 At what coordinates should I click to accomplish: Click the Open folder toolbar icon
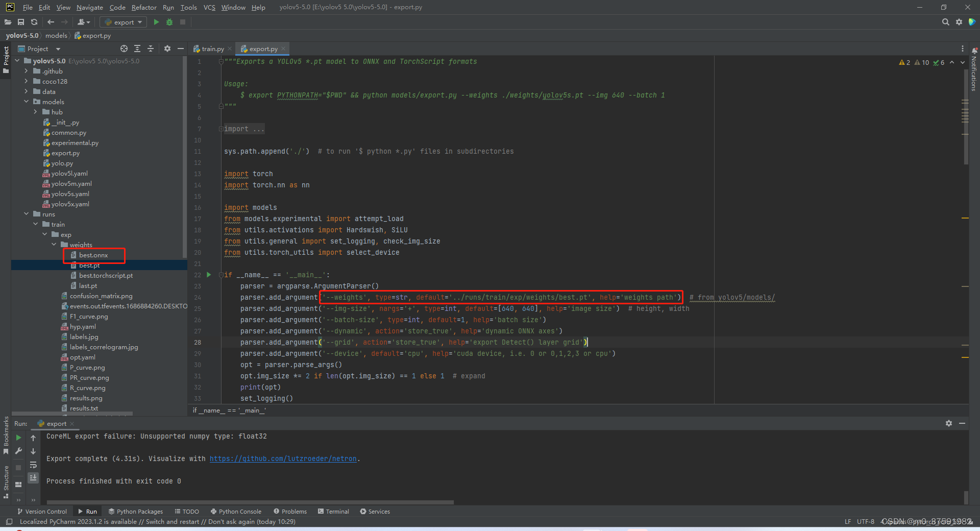click(8, 22)
